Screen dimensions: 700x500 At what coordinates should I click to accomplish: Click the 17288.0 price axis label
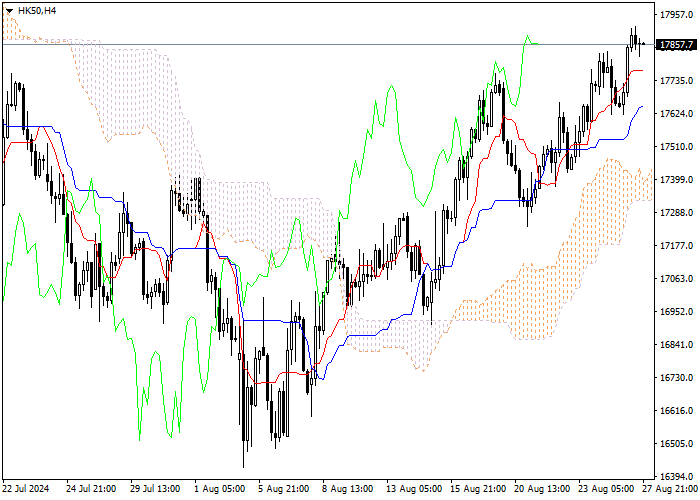tap(676, 213)
